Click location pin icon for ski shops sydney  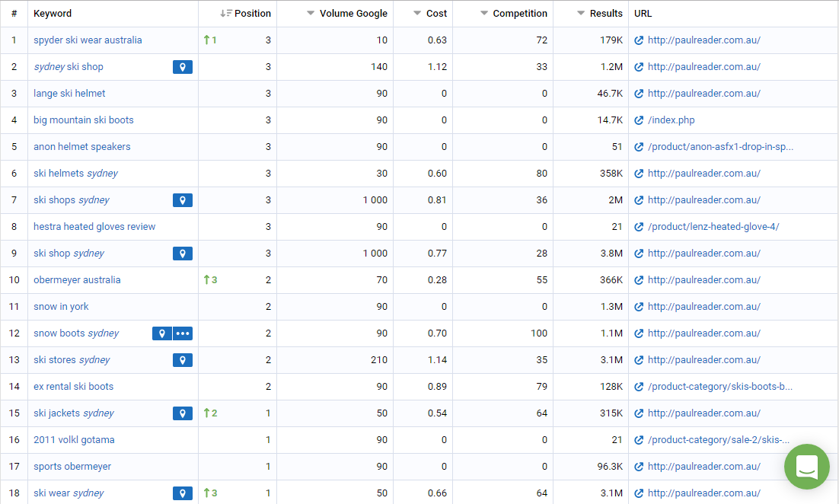[183, 200]
